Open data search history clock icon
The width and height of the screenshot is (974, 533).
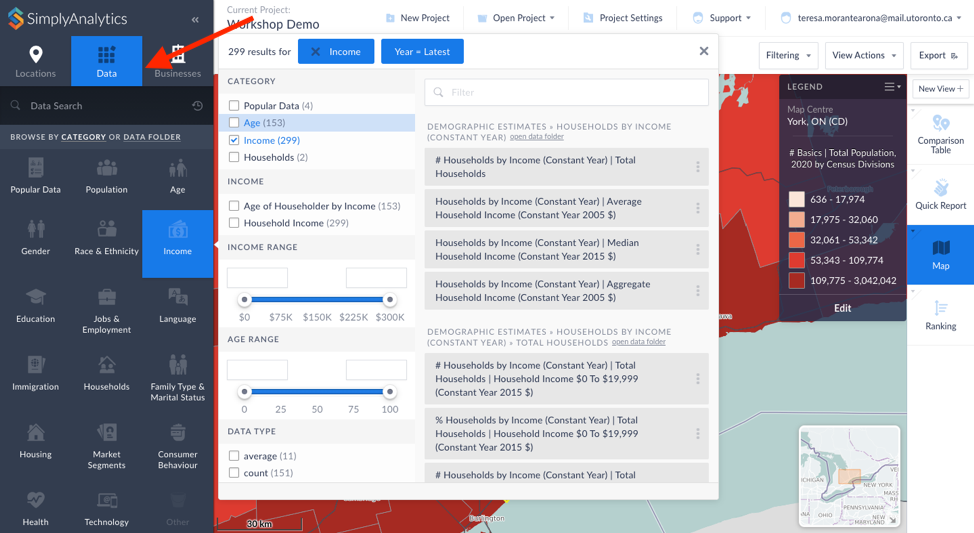tap(198, 106)
